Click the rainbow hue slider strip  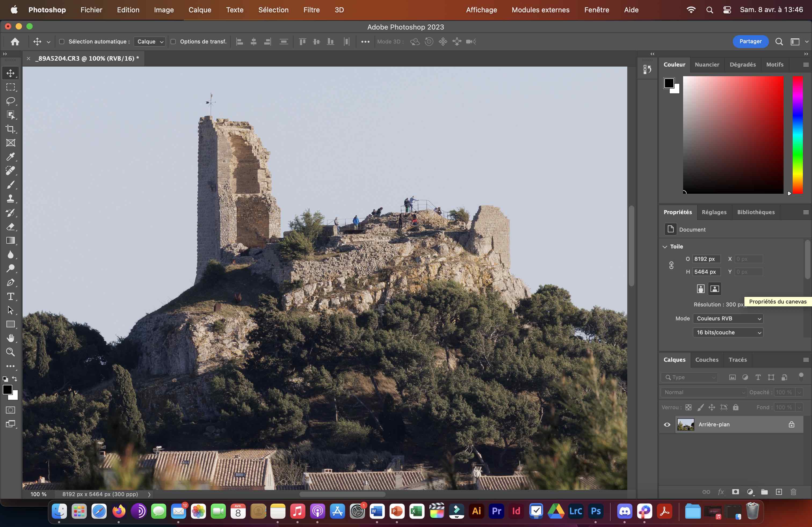coord(797,135)
